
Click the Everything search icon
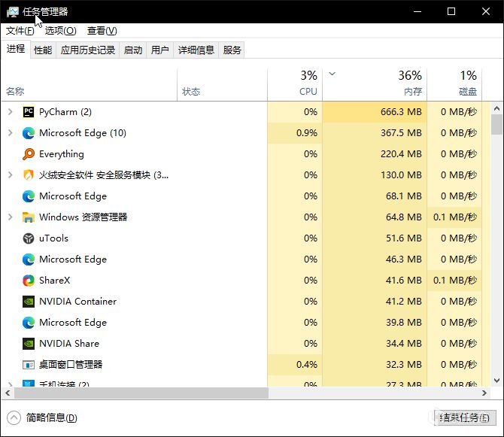tap(29, 154)
